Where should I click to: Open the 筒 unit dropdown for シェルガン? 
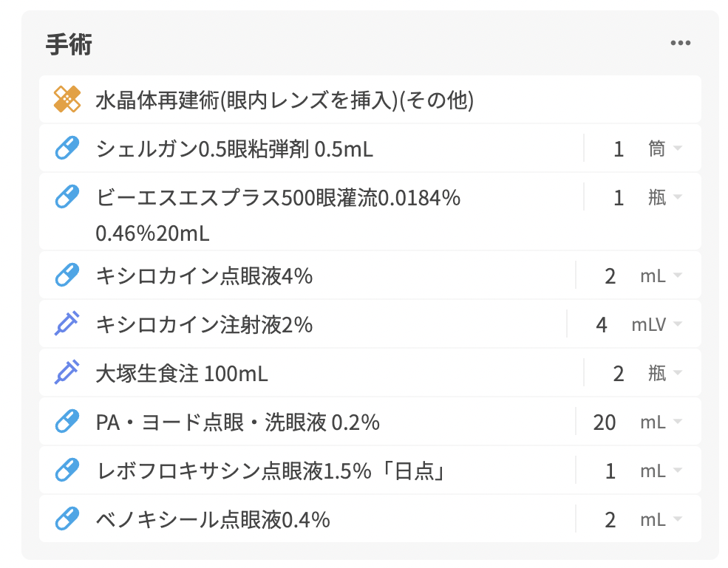click(664, 149)
